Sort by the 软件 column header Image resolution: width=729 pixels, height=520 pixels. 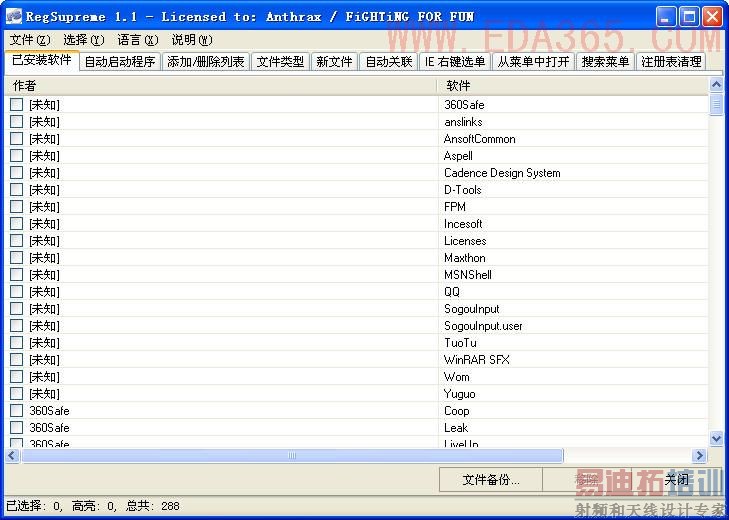coord(573,86)
